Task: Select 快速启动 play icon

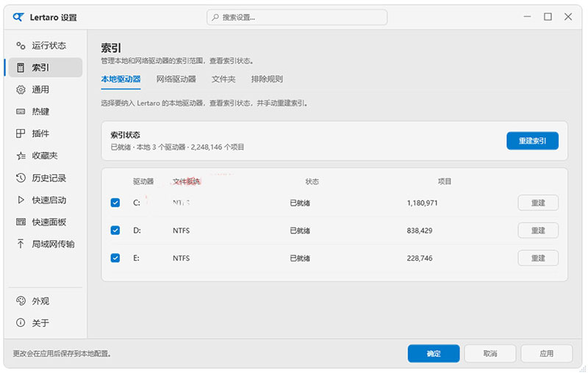Action: point(21,200)
